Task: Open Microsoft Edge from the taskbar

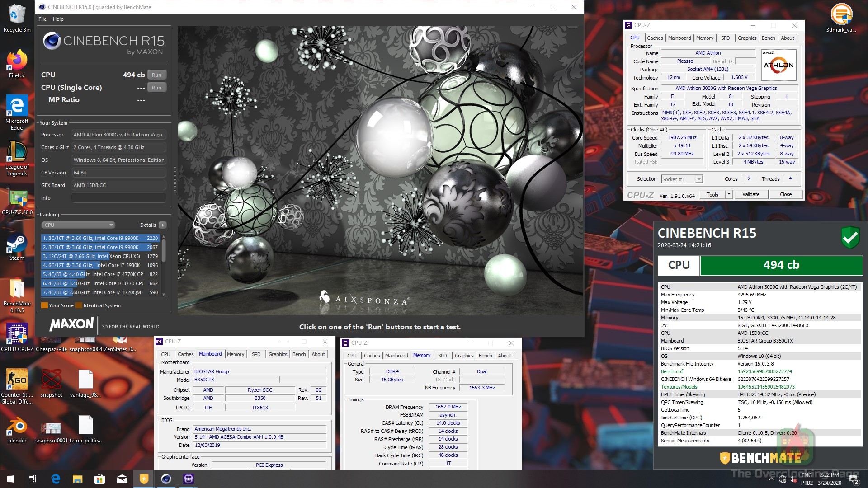Action: [56, 479]
